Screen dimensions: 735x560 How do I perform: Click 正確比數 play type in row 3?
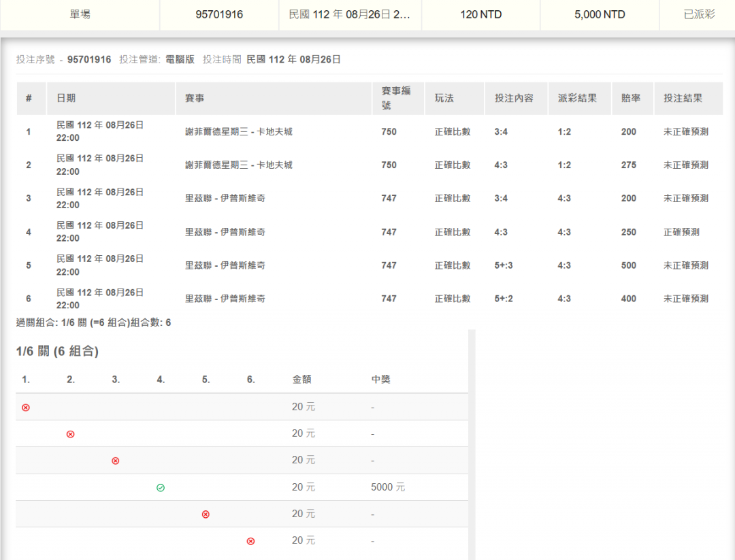click(x=453, y=198)
